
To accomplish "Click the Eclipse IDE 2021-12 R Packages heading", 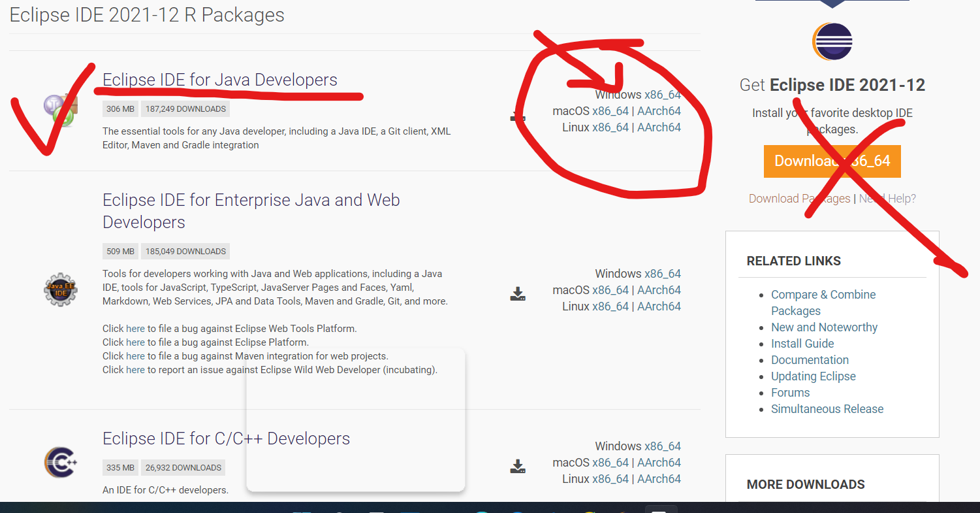I will 147,15.
